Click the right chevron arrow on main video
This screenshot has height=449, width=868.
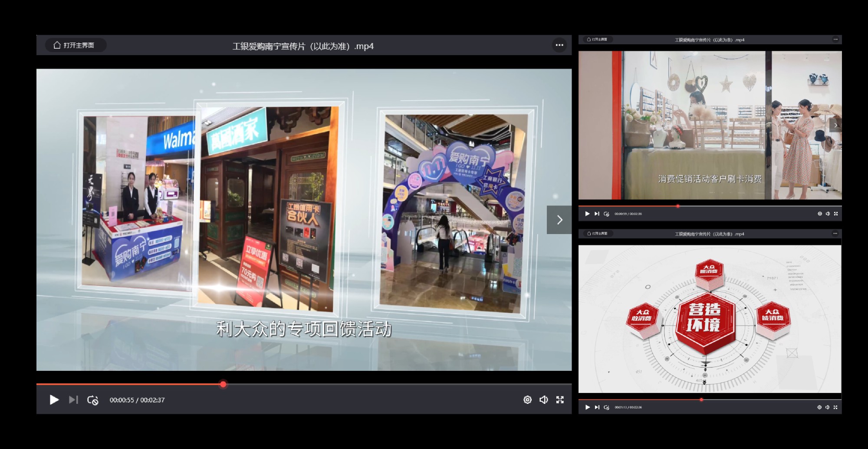click(x=559, y=220)
